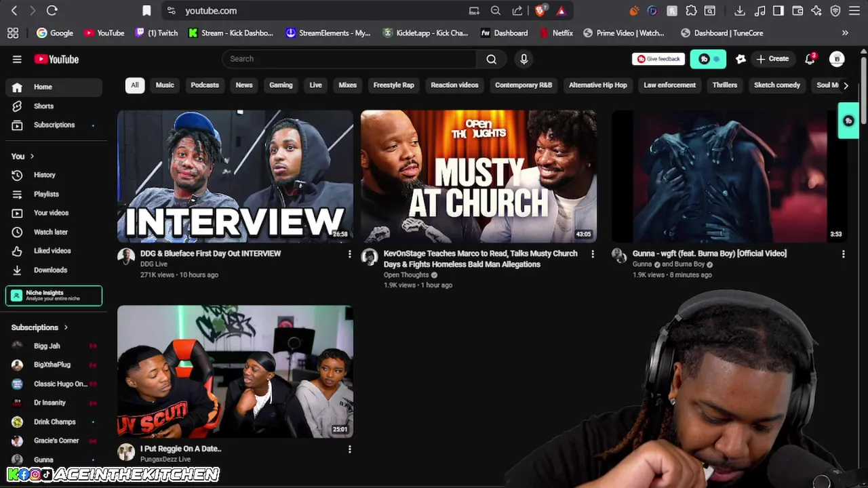Show more bookmarks with double chevron

pyautogui.click(x=845, y=33)
